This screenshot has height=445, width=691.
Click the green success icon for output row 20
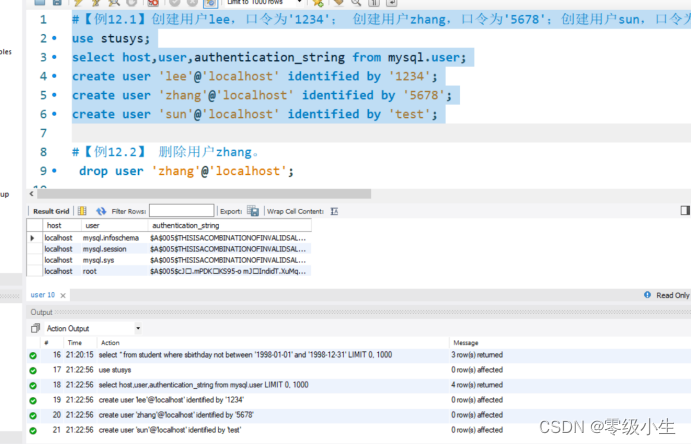coord(33,415)
